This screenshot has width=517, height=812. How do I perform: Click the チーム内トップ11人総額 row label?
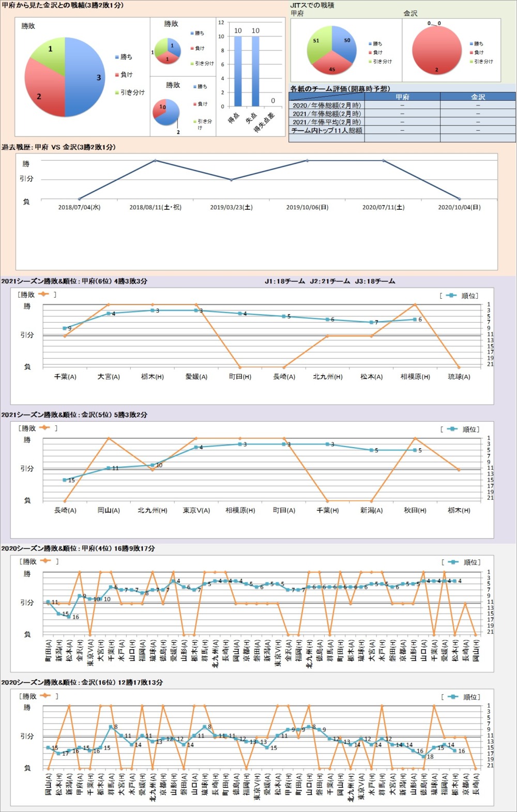coord(327,130)
